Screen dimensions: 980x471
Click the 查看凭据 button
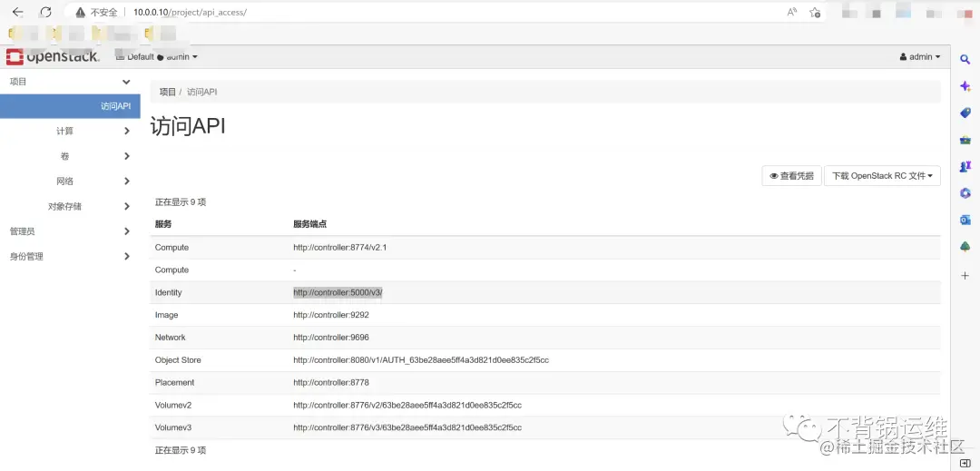coord(791,176)
